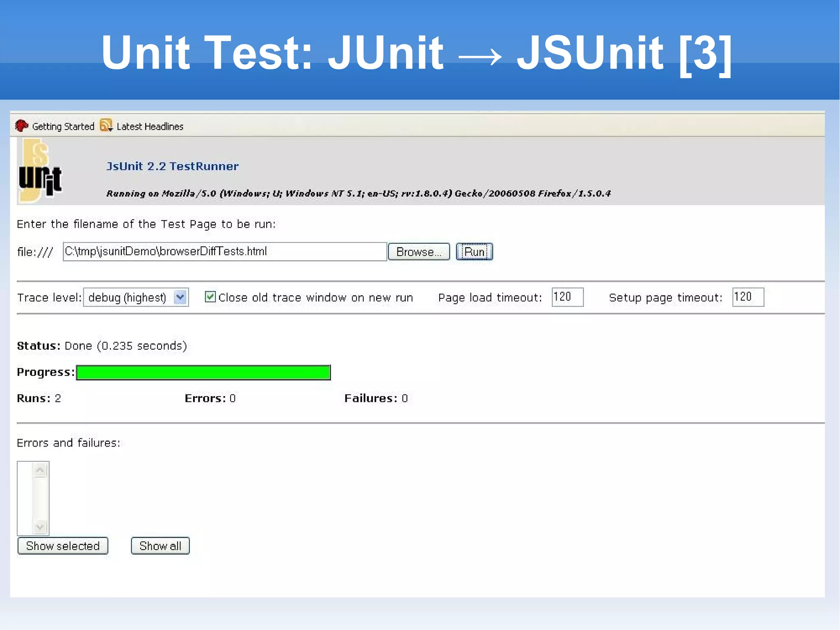
Task: Click the 'Failures: 0' count
Action: tap(376, 398)
